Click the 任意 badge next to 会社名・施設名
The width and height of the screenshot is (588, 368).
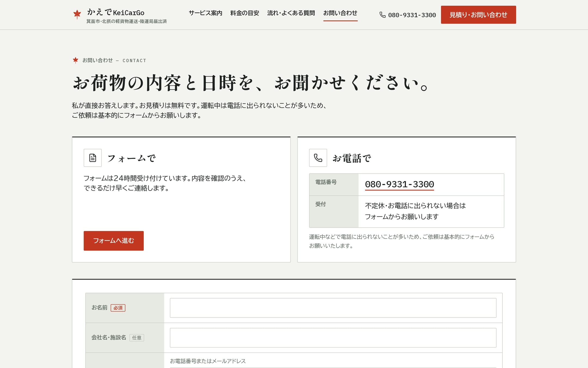coord(137,338)
